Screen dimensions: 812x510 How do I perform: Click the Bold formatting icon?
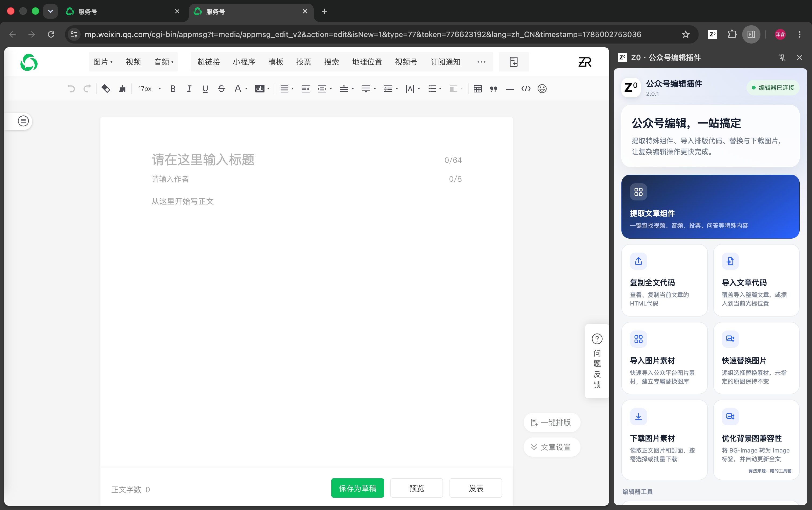click(173, 89)
